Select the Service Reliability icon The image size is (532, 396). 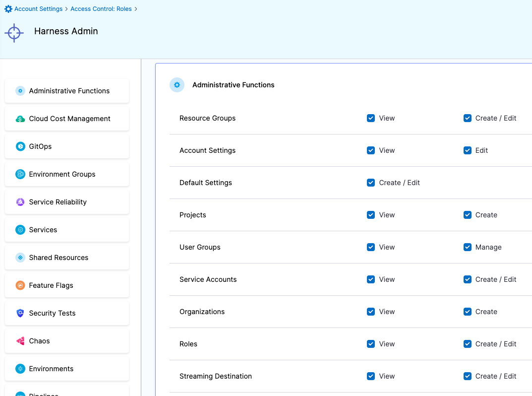tap(20, 202)
